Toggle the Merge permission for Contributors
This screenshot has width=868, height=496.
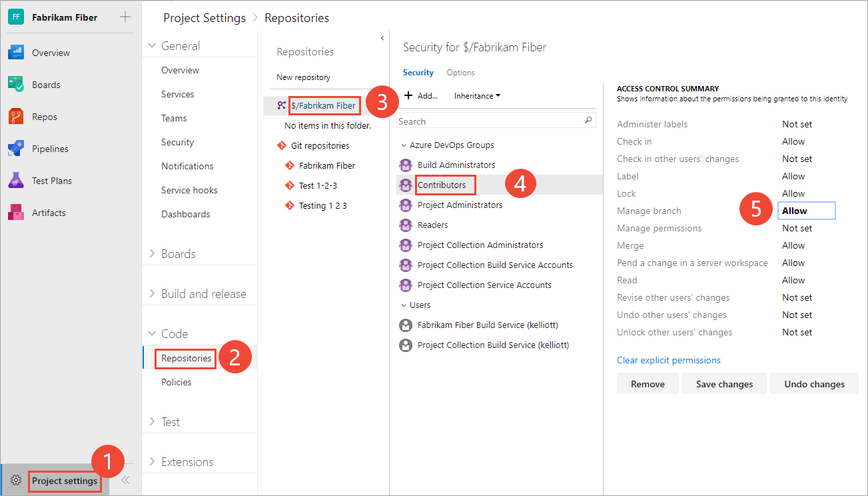pyautogui.click(x=793, y=245)
